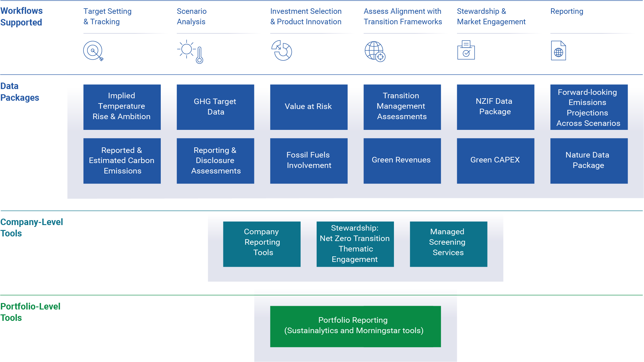Open Forward-looking Emissions Projections tile
The width and height of the screenshot is (644, 362).
[x=589, y=107]
